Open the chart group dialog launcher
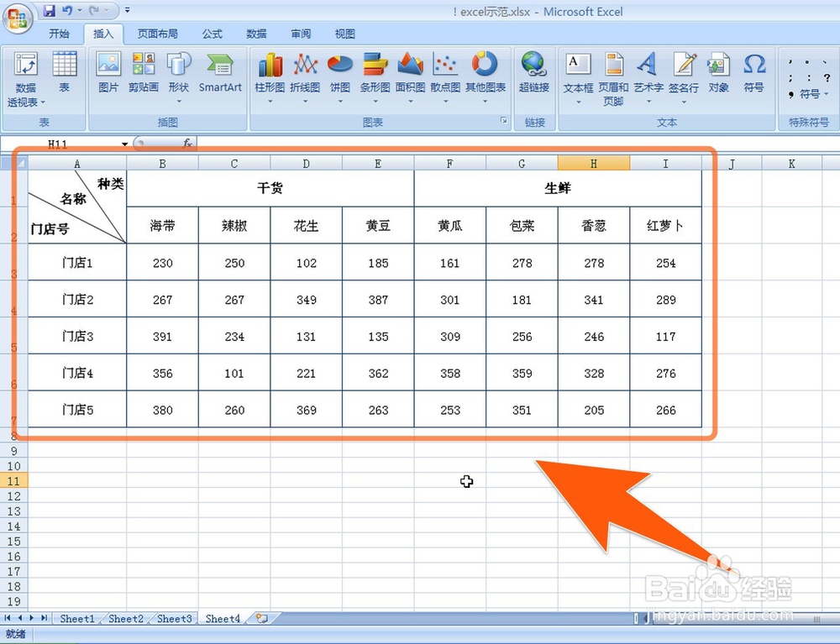 tap(503, 120)
